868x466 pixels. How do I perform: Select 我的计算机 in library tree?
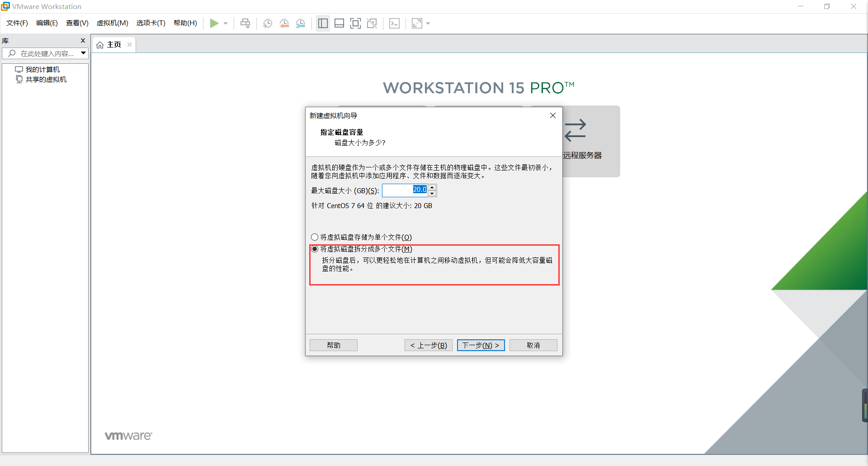(x=42, y=70)
